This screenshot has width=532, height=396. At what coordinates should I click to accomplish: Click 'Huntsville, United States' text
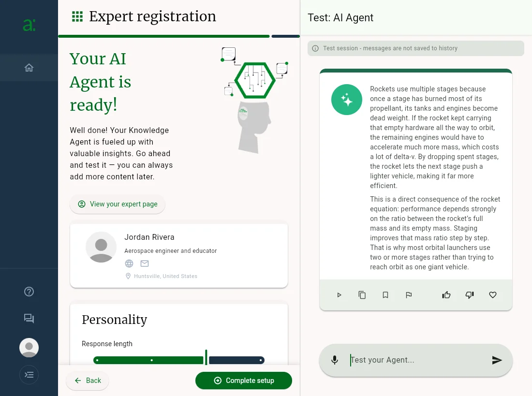coord(165,276)
